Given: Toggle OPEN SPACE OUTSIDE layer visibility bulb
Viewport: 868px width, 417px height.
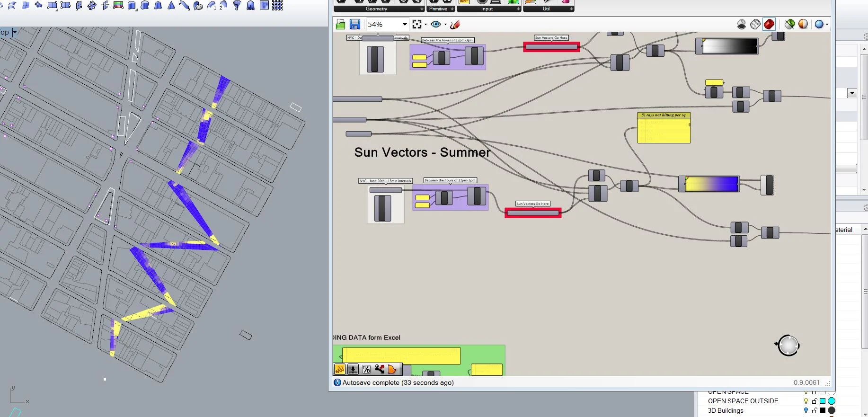Looking at the screenshot, I should point(806,401).
